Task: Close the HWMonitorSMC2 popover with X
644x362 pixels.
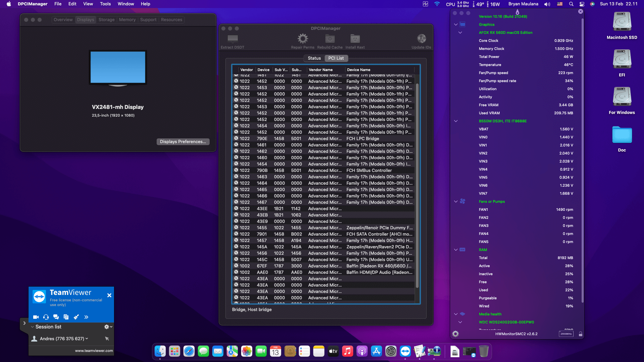Action: click(x=581, y=11)
